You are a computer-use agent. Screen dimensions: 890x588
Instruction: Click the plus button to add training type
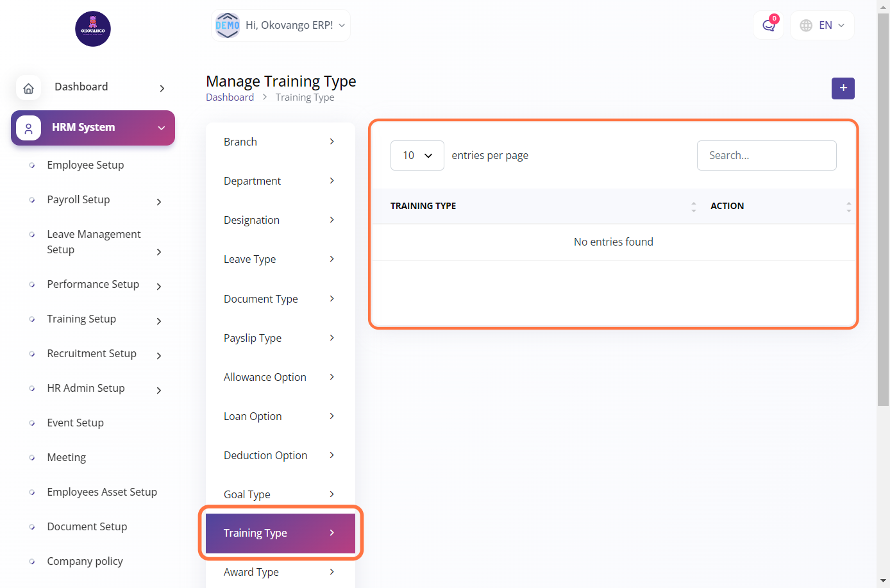[843, 88]
